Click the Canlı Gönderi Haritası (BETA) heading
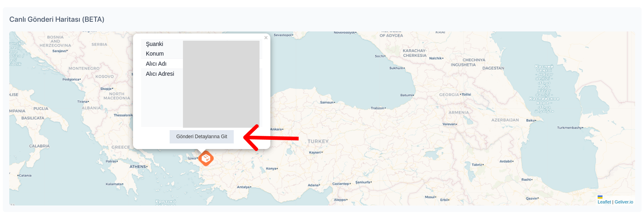 pos(57,19)
